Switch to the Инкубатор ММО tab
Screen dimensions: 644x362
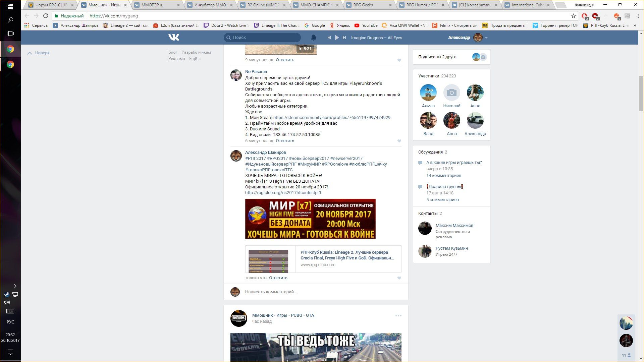click(x=210, y=5)
